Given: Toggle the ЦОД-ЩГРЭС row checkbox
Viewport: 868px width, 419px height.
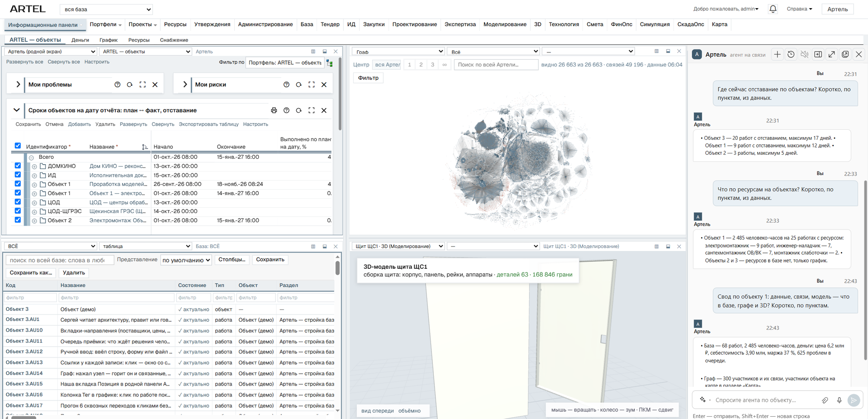Looking at the screenshot, I should pyautogui.click(x=18, y=211).
